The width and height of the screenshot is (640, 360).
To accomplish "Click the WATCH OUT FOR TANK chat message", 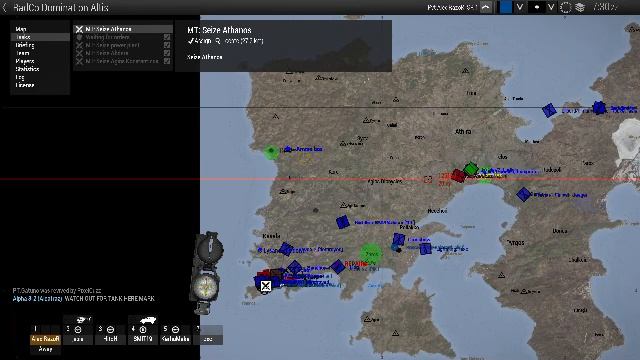I will [x=109, y=298].
